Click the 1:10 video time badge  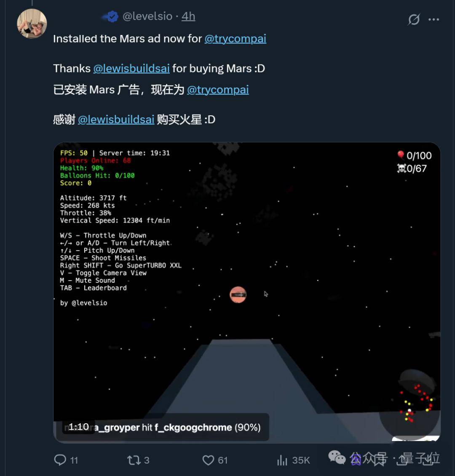click(x=79, y=427)
